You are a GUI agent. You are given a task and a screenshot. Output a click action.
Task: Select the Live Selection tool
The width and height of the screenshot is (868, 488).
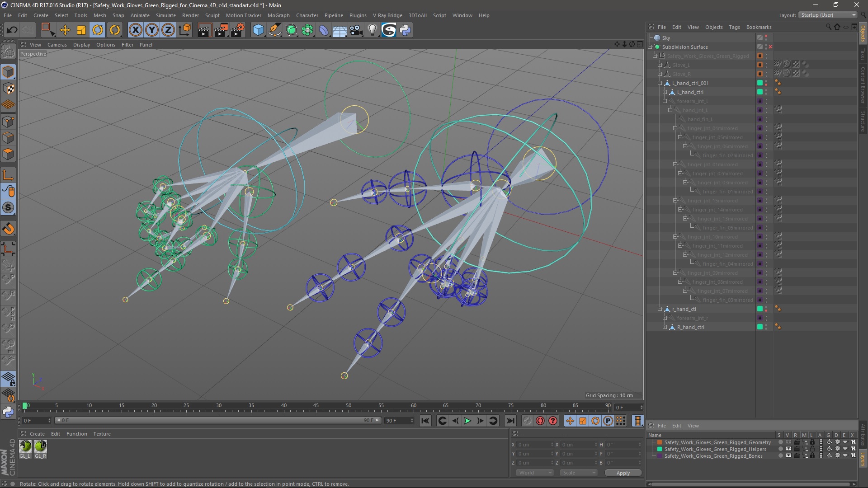pyautogui.click(x=48, y=30)
